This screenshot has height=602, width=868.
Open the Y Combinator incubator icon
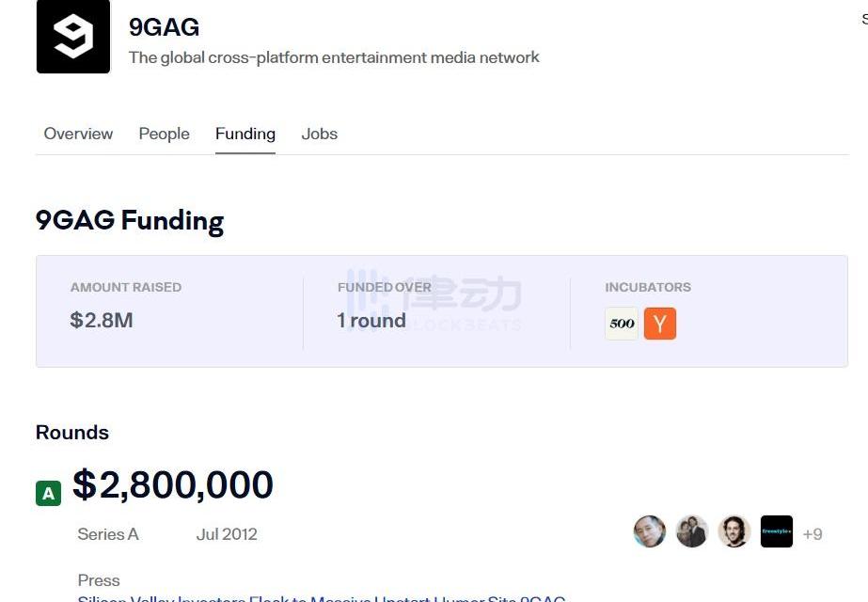[x=660, y=324]
